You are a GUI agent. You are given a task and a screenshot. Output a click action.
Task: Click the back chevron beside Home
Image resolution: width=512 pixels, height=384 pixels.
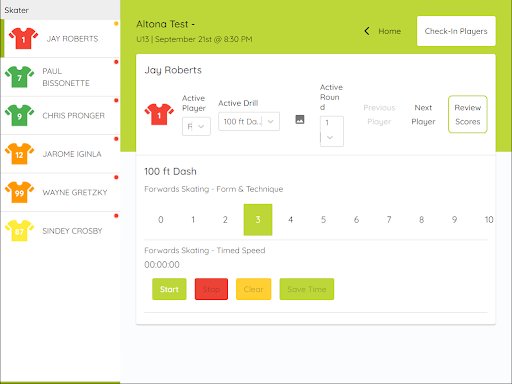367,31
